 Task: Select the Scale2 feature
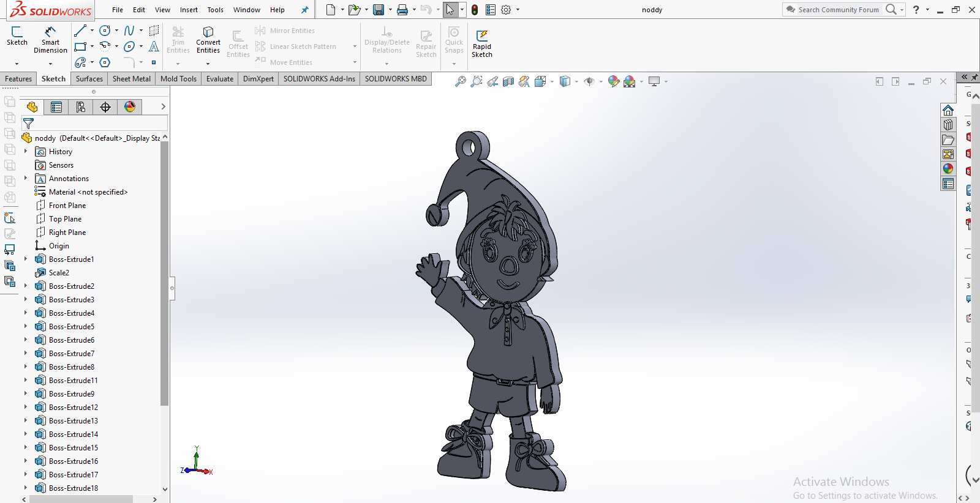[59, 273]
